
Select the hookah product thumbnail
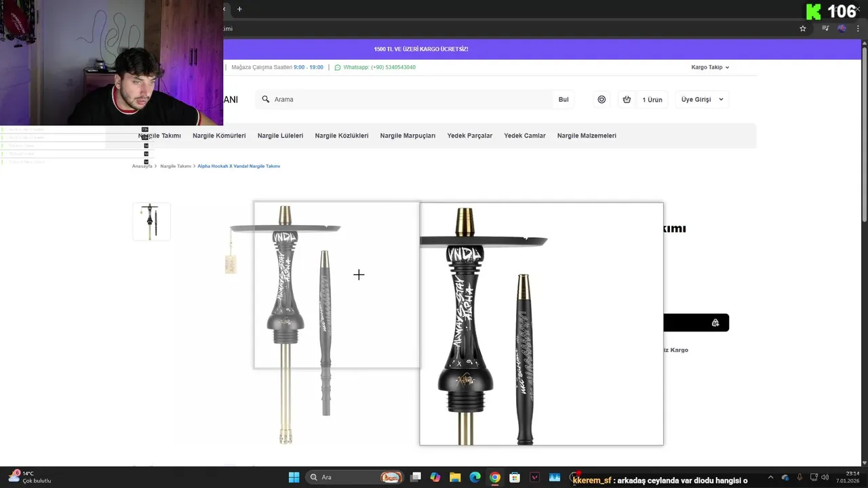click(151, 221)
